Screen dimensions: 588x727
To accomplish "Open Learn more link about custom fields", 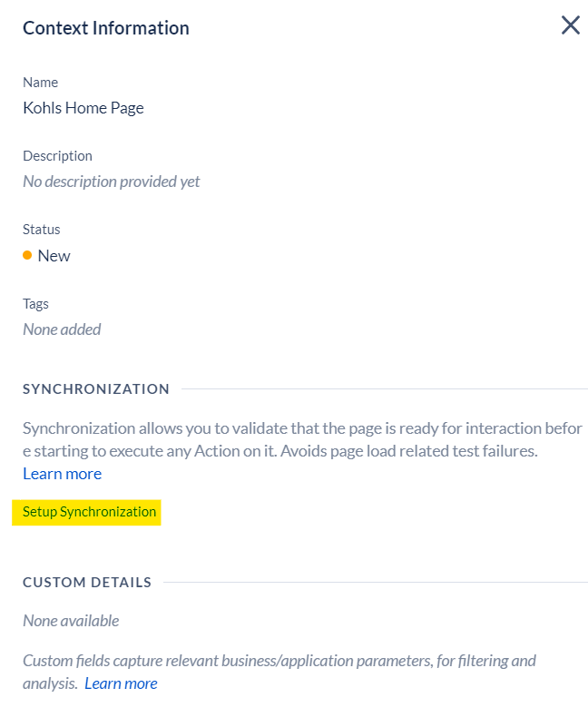I will [x=121, y=683].
